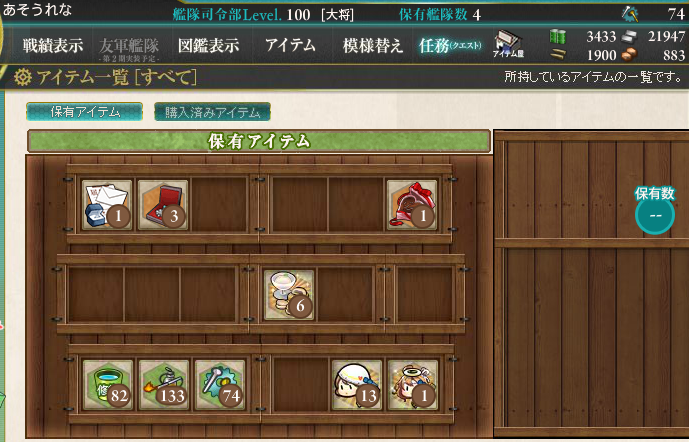Open 戦績表示 menu
The image size is (689, 442).
pyautogui.click(x=53, y=46)
